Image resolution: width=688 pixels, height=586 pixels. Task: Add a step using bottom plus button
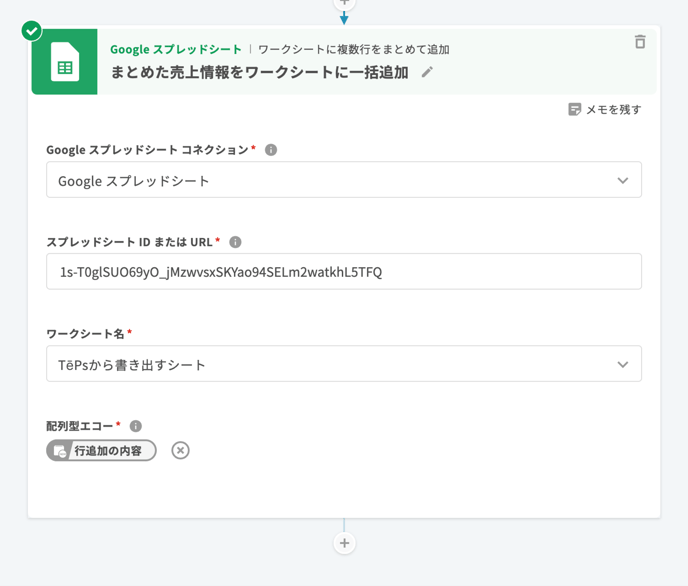344,543
